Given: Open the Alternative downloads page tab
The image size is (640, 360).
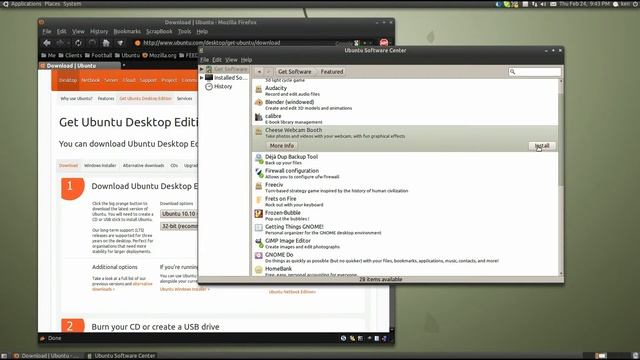Looking at the screenshot, I should (143, 166).
